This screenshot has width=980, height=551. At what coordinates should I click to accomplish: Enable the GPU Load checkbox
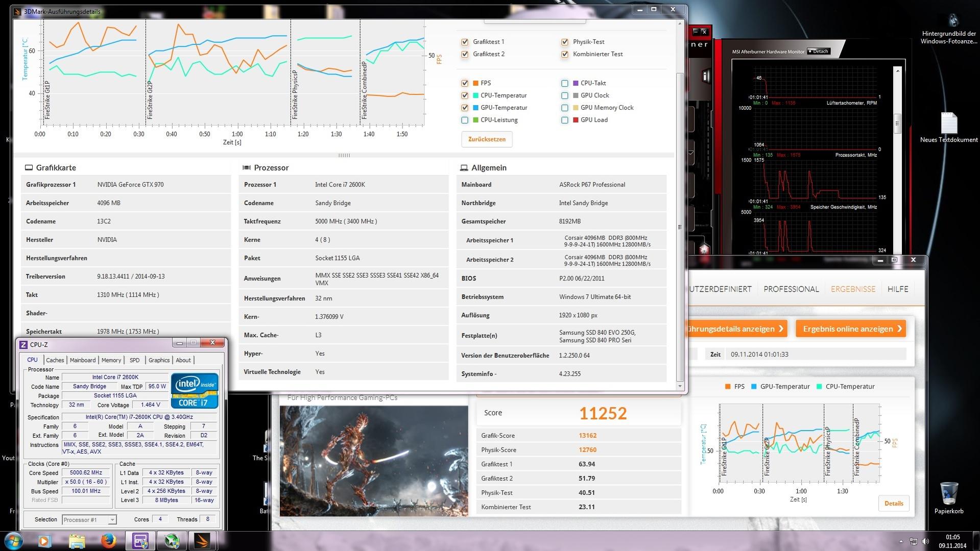565,120
